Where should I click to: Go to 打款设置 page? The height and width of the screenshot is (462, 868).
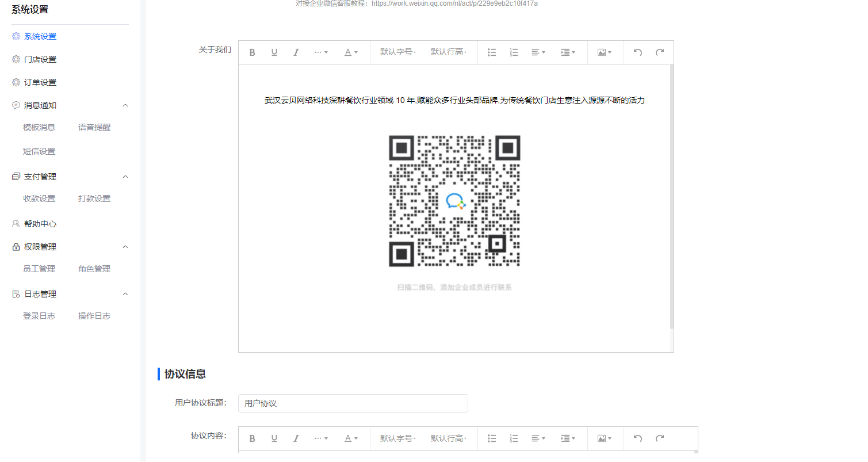[94, 198]
